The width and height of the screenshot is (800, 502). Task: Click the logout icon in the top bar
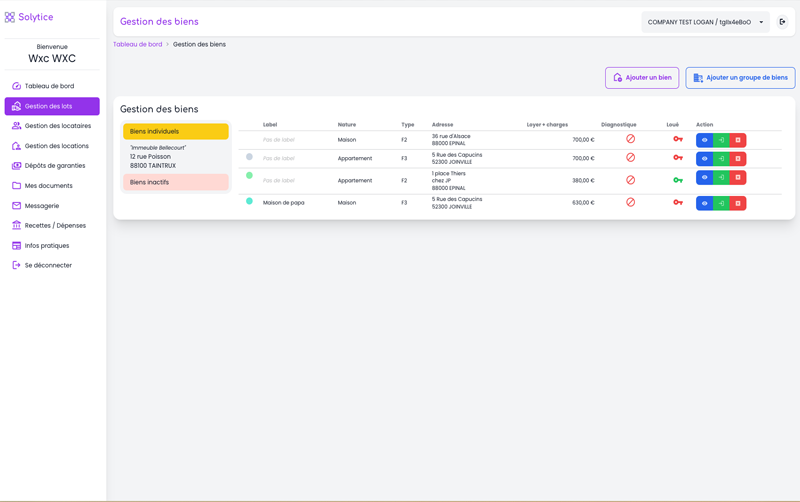(x=782, y=22)
